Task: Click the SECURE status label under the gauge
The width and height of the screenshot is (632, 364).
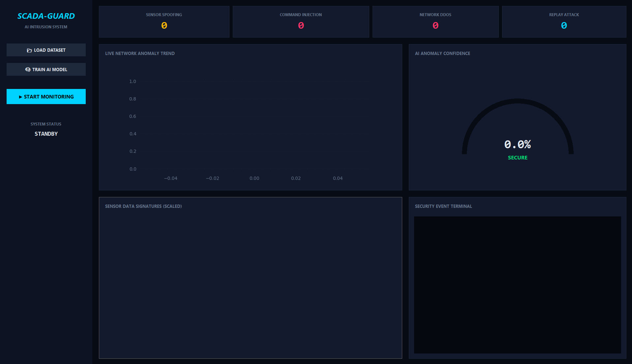Action: (x=518, y=157)
